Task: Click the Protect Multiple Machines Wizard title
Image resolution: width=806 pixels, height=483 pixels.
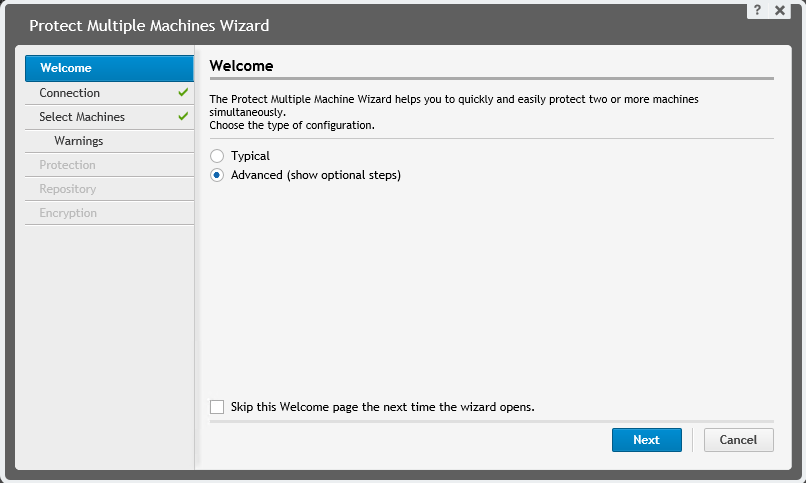Action: click(x=149, y=25)
